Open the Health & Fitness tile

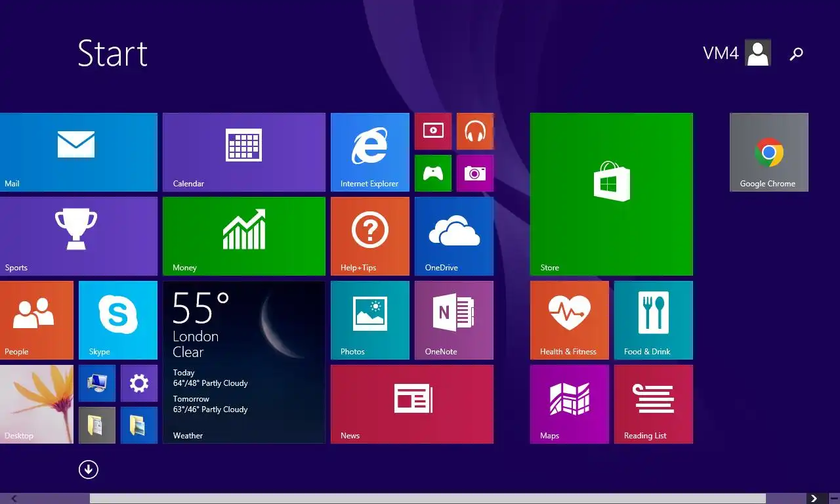tap(570, 320)
